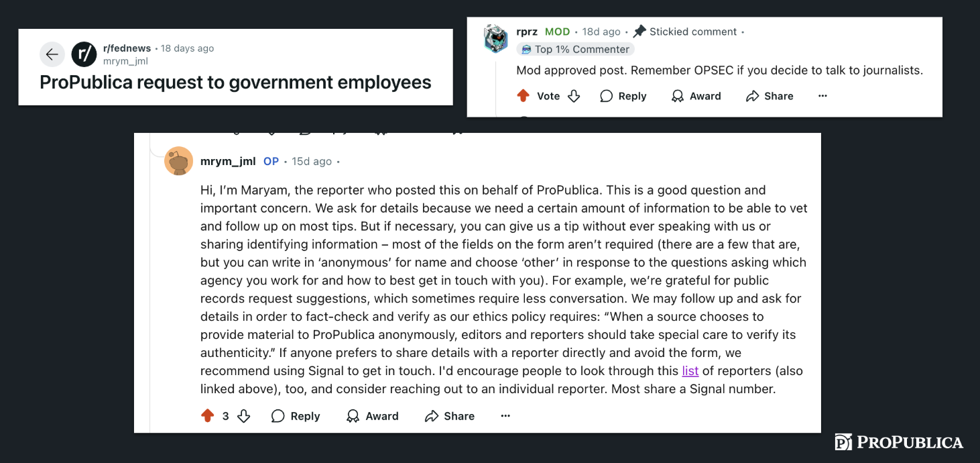Viewport: 980px width, 463px height.
Task: Share mrym_jml's comment
Action: pyautogui.click(x=450, y=416)
